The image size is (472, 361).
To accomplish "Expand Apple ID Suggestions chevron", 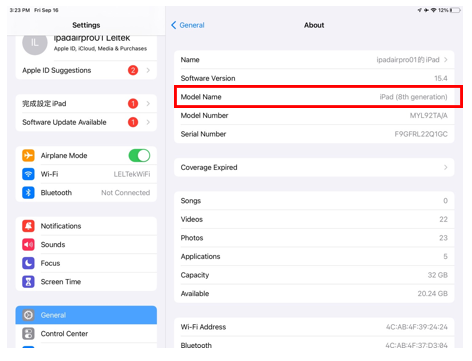I will 148,70.
